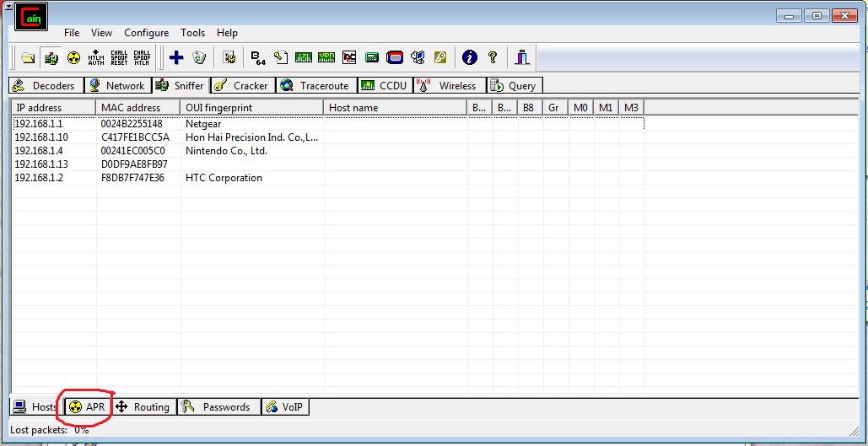
Task: Click the yellow key TCP/UDP table icon
Action: [440, 57]
